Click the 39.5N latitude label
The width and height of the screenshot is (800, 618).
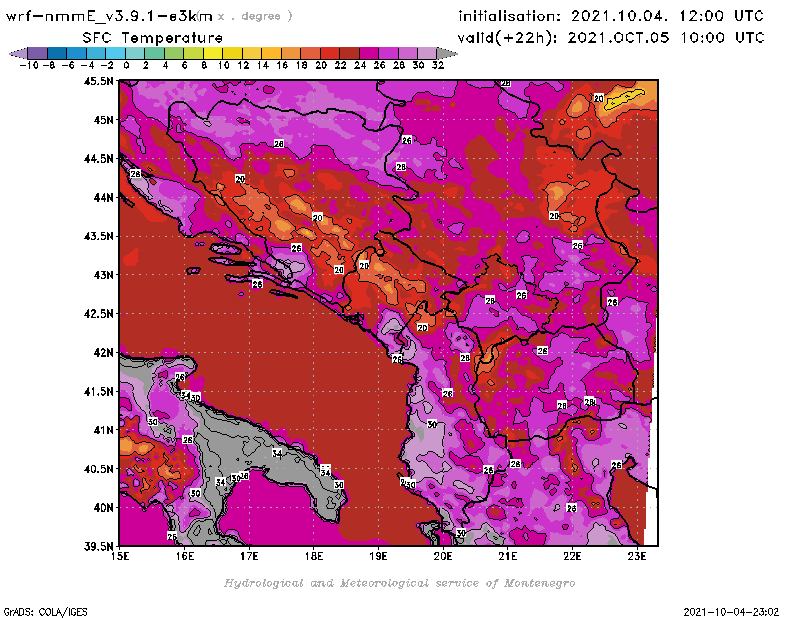click(x=98, y=546)
